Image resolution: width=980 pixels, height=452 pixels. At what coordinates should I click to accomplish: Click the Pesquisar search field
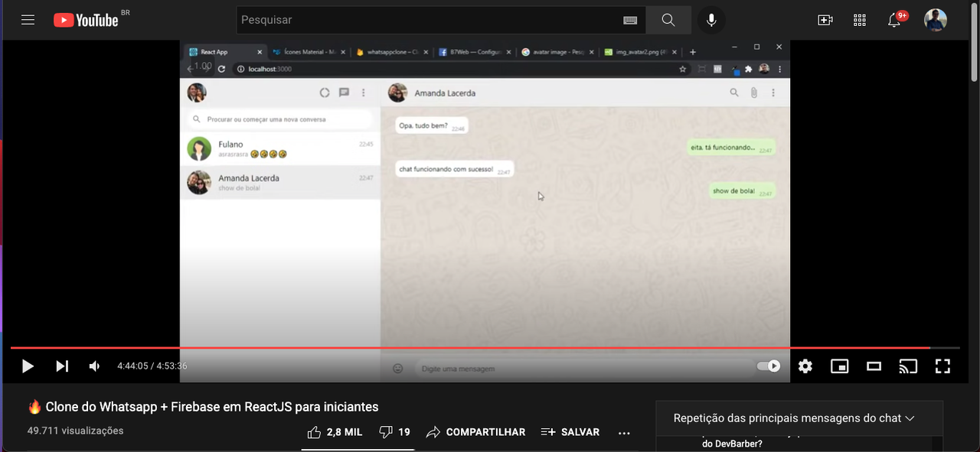pos(441,20)
